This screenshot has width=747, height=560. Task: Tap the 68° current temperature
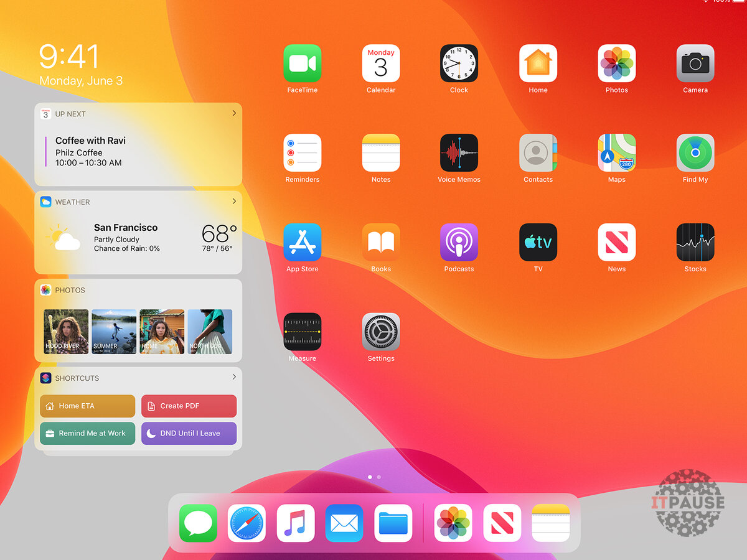(219, 234)
